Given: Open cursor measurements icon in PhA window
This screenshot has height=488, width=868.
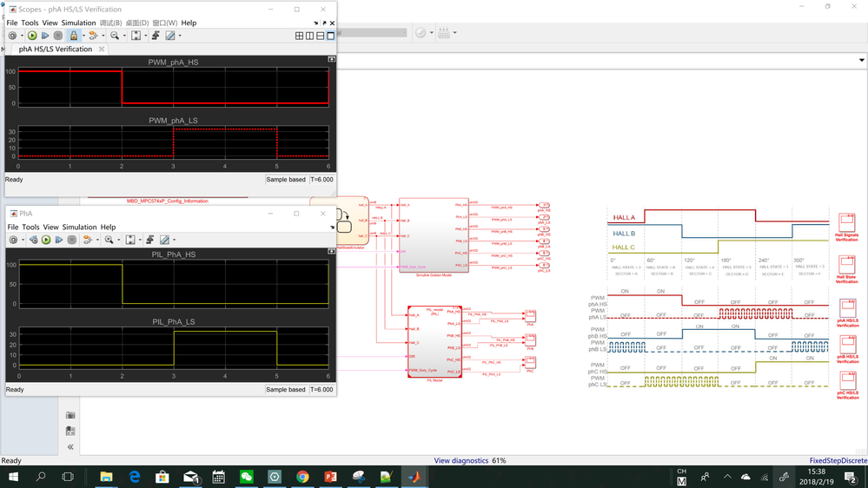Looking at the screenshot, I should pyautogui.click(x=164, y=240).
